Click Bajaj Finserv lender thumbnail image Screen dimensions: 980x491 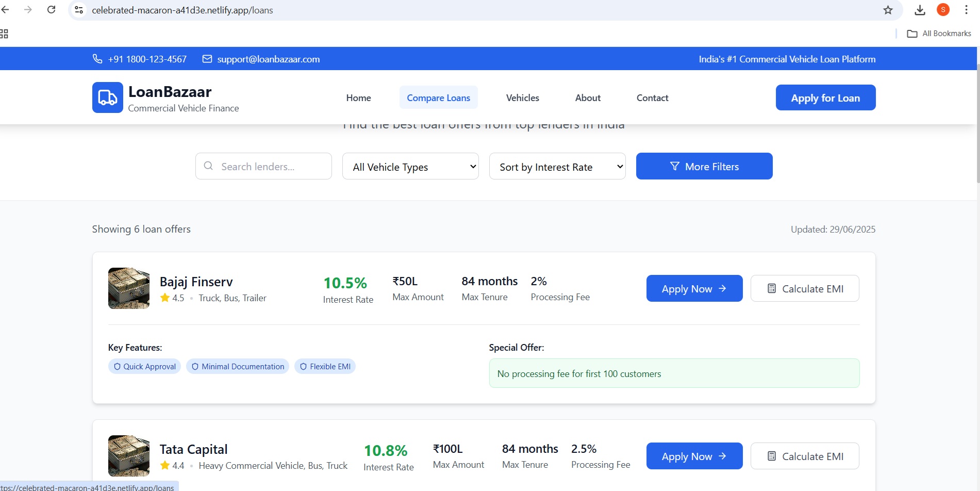coord(129,288)
